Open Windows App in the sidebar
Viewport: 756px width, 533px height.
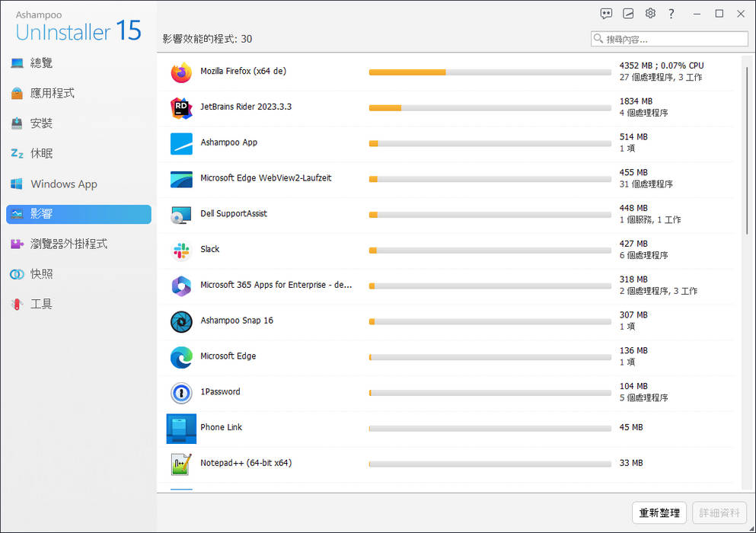pyautogui.click(x=63, y=184)
